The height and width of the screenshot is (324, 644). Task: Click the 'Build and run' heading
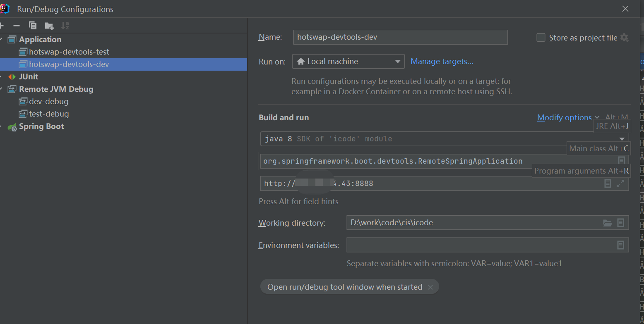[x=284, y=118]
